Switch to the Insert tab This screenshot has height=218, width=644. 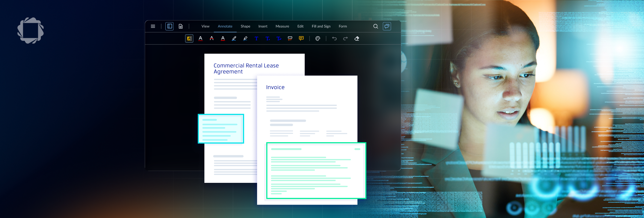point(263,26)
